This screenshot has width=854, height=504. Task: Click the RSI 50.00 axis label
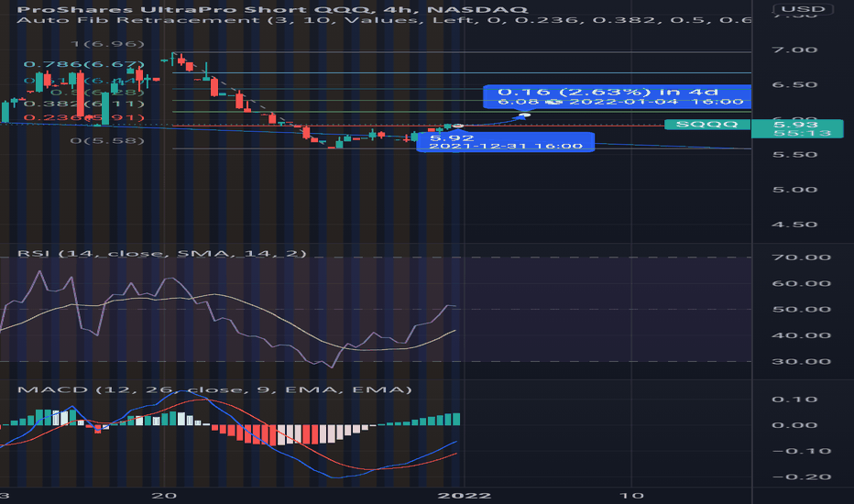801,310
